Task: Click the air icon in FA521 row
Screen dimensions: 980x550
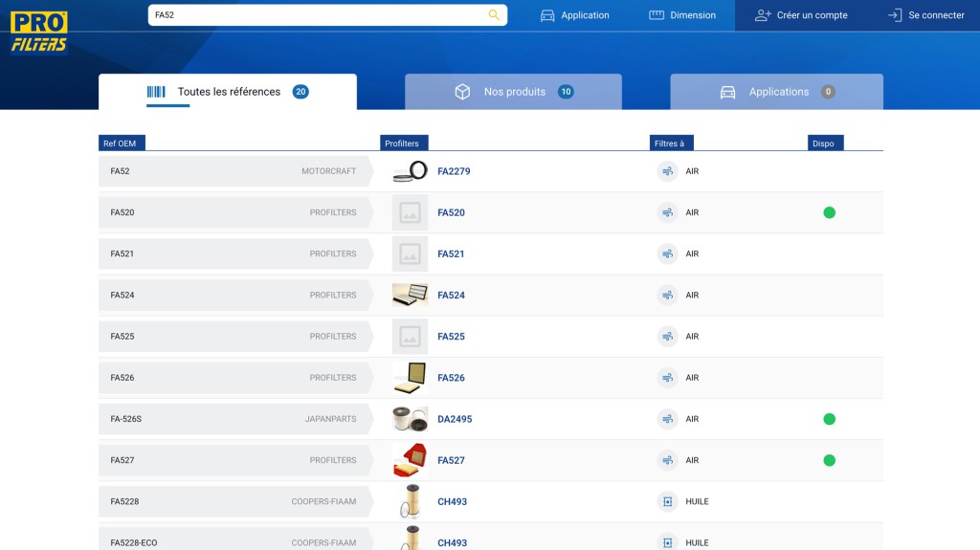Action: (667, 253)
